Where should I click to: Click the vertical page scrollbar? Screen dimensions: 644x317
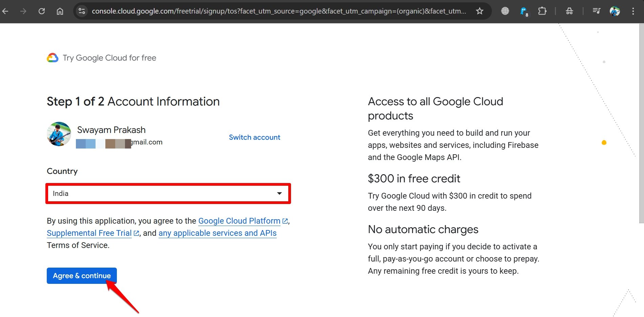click(641, 123)
